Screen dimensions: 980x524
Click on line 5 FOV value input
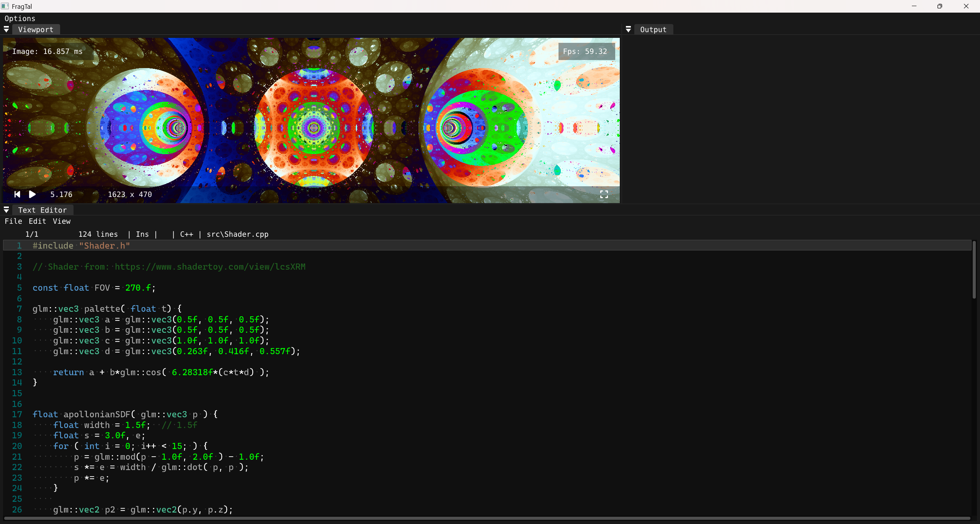[x=137, y=288]
